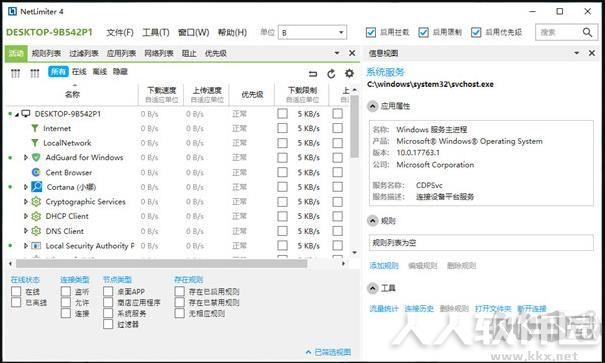
Task: Click the horizontal scrollbar of activity list
Action: 161,263
